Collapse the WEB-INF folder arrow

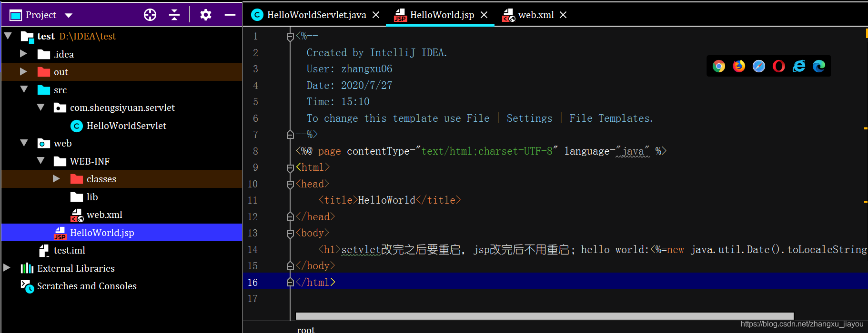pos(41,161)
